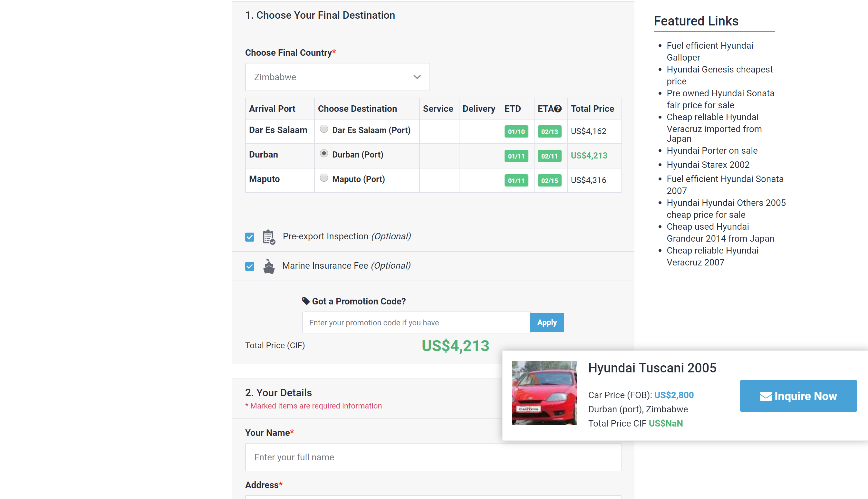Open Pre owned Hyundai Sonata fair price link
The width and height of the screenshot is (868, 499).
[x=720, y=99]
